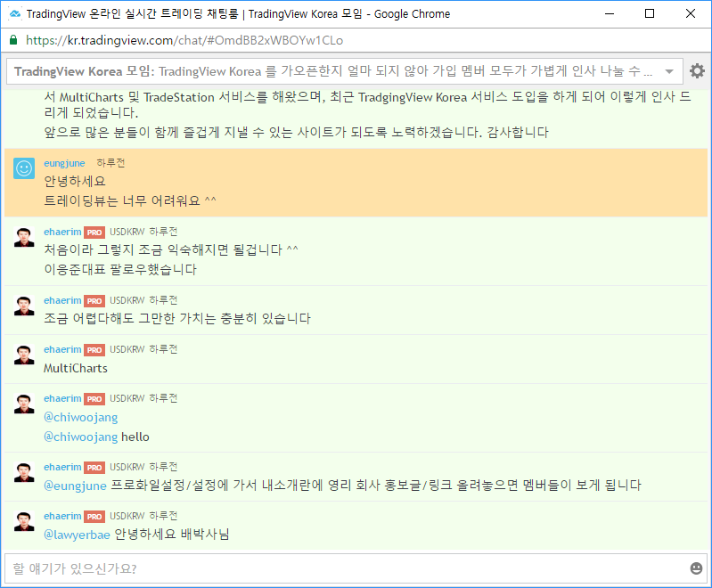
Task: Click the secure padlock icon in address bar
Action: coord(13,40)
